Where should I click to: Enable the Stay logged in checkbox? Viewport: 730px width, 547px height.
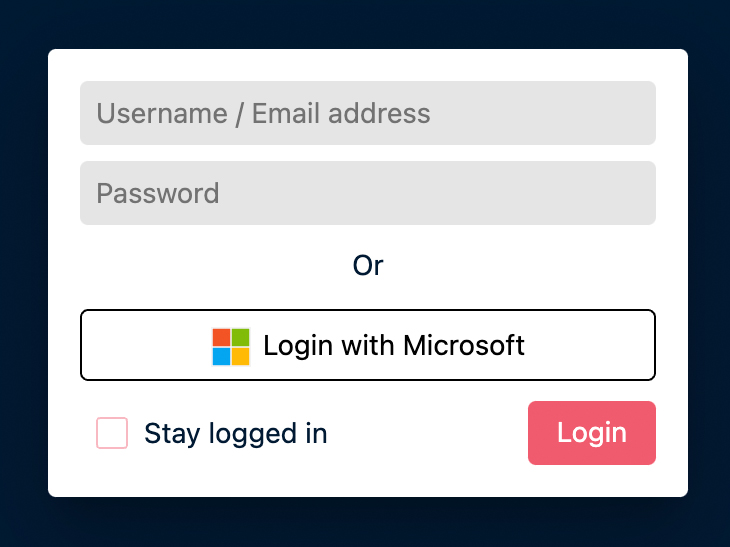pos(112,433)
